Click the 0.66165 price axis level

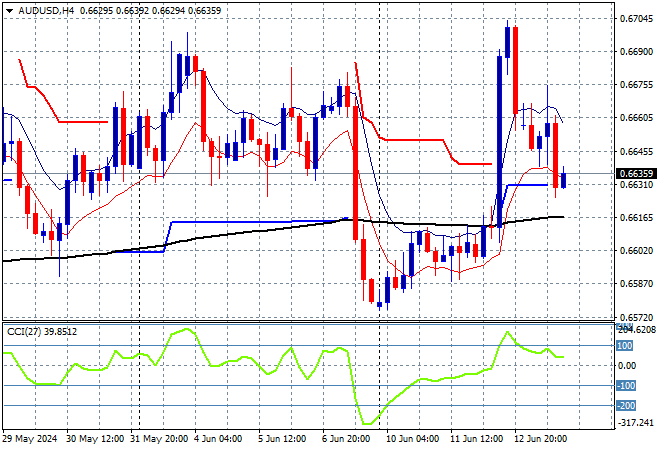point(637,218)
